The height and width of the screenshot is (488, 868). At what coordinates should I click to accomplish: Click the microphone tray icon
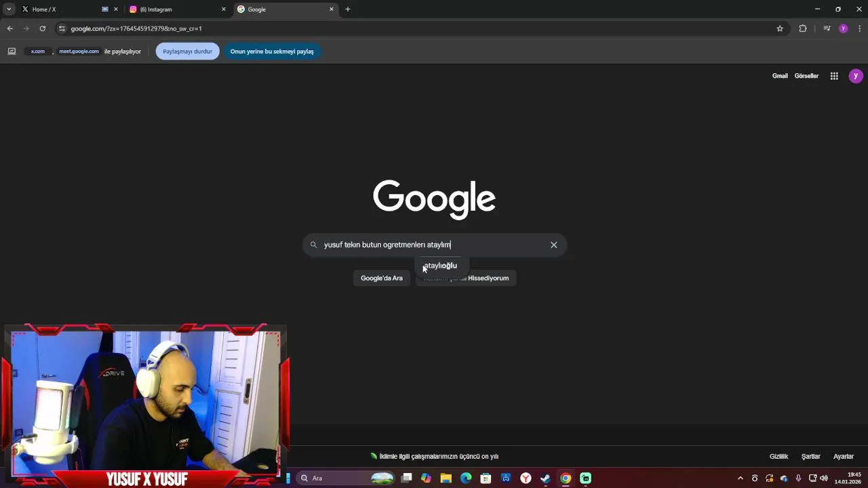(798, 479)
